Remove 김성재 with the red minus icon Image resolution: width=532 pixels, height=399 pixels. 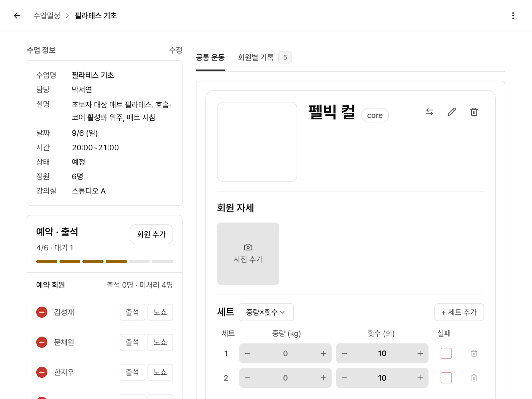pyautogui.click(x=42, y=312)
